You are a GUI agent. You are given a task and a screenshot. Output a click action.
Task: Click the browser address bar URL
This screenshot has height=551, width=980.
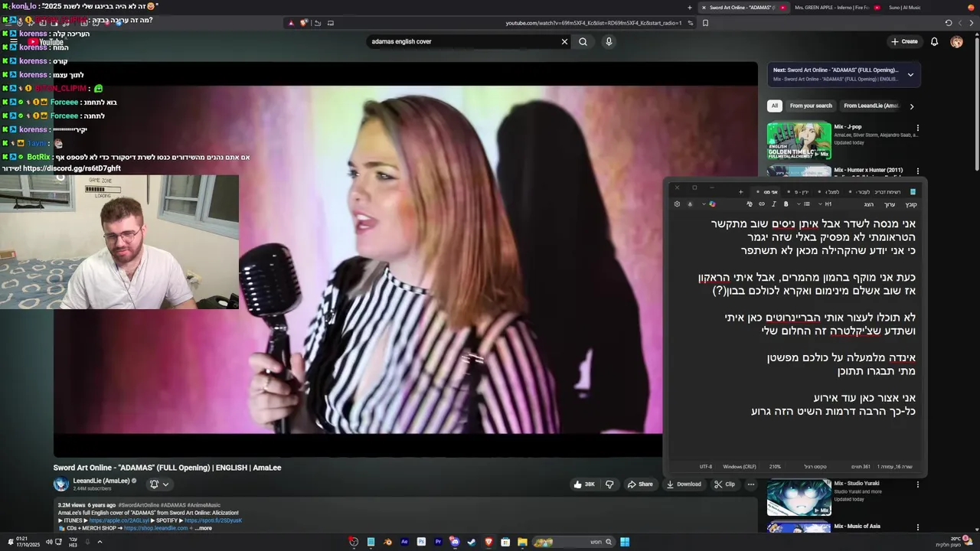(593, 23)
